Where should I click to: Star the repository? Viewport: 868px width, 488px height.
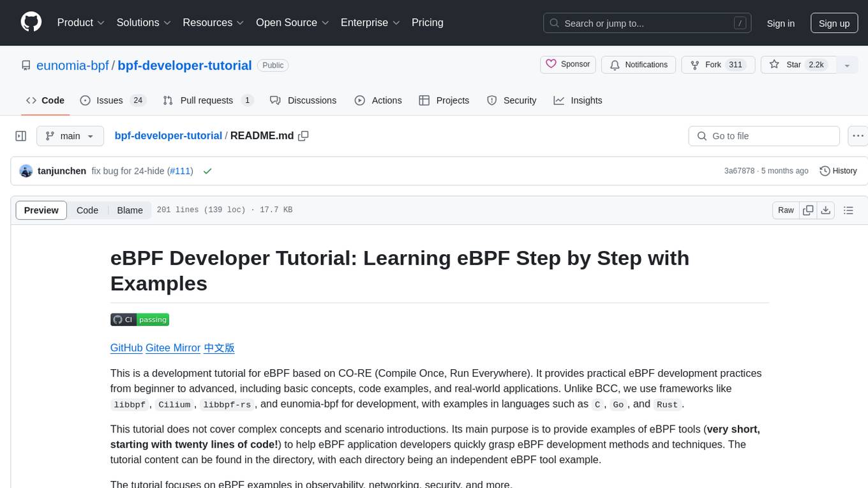(798, 65)
